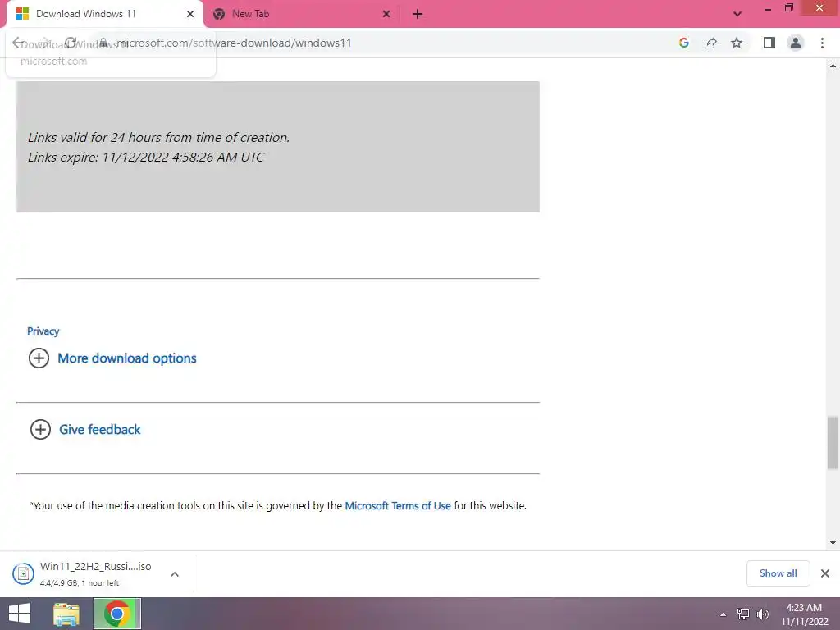
Task: Close the downloads bar
Action: [x=825, y=573]
